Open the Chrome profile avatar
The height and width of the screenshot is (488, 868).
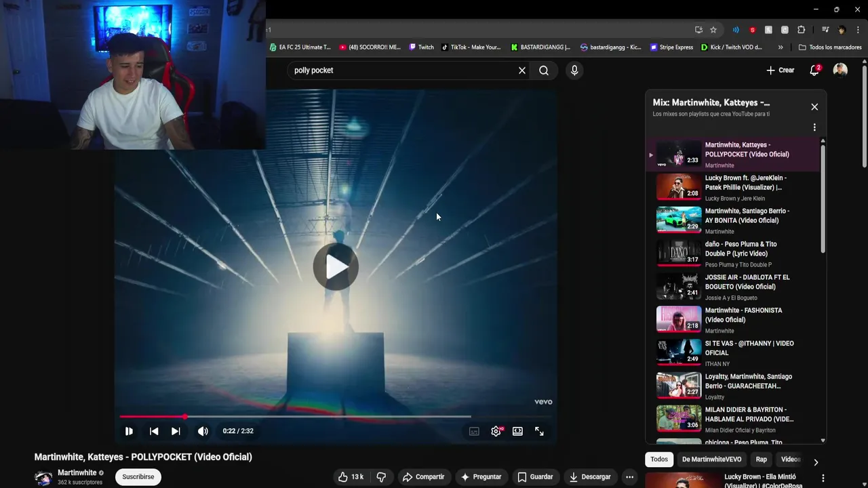pos(842,30)
